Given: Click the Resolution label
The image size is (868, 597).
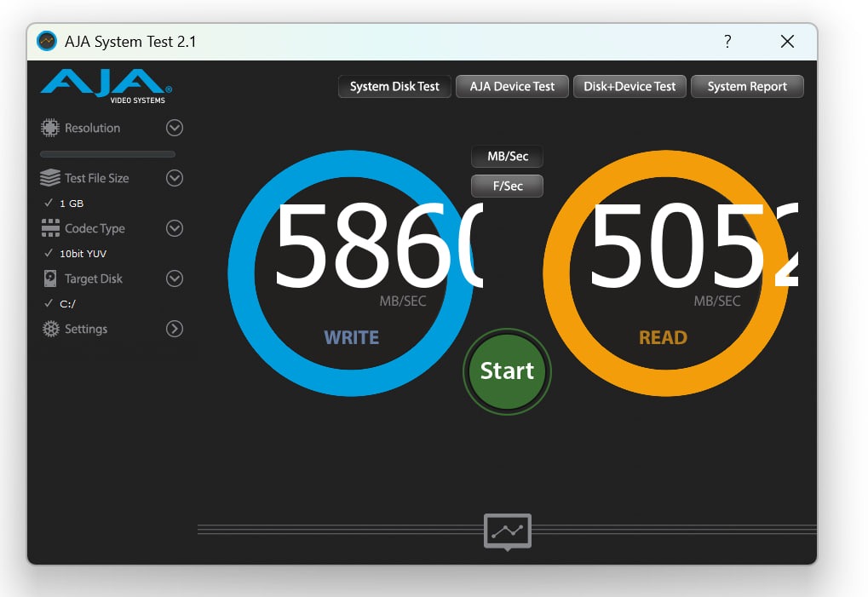Looking at the screenshot, I should click(x=93, y=128).
